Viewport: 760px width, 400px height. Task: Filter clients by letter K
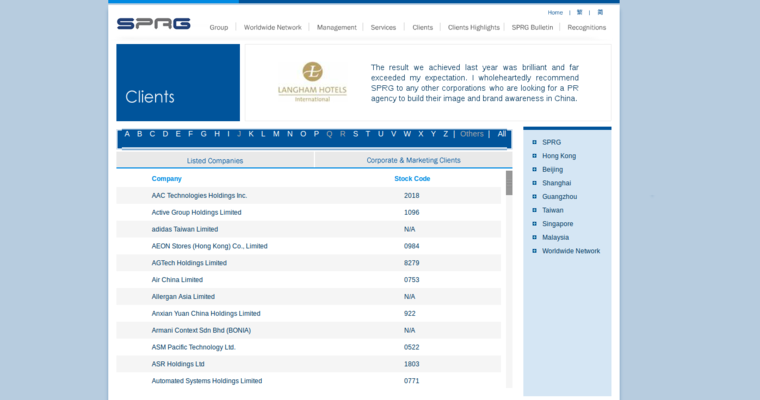point(251,134)
